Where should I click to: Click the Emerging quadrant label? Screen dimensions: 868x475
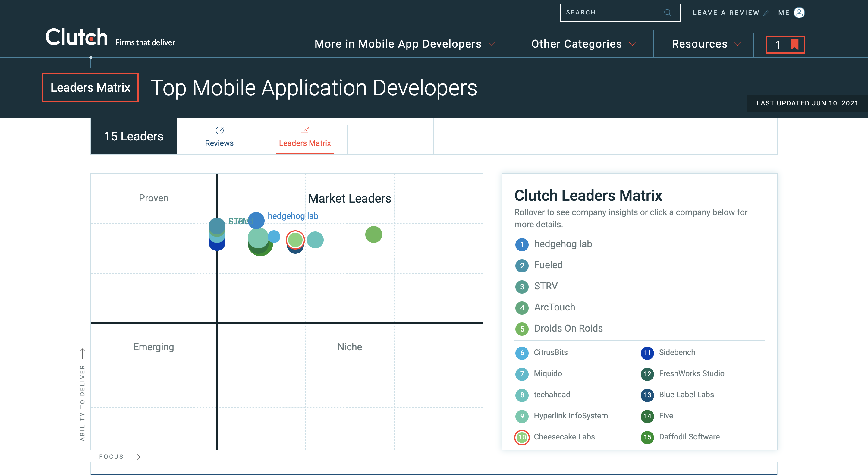(154, 347)
